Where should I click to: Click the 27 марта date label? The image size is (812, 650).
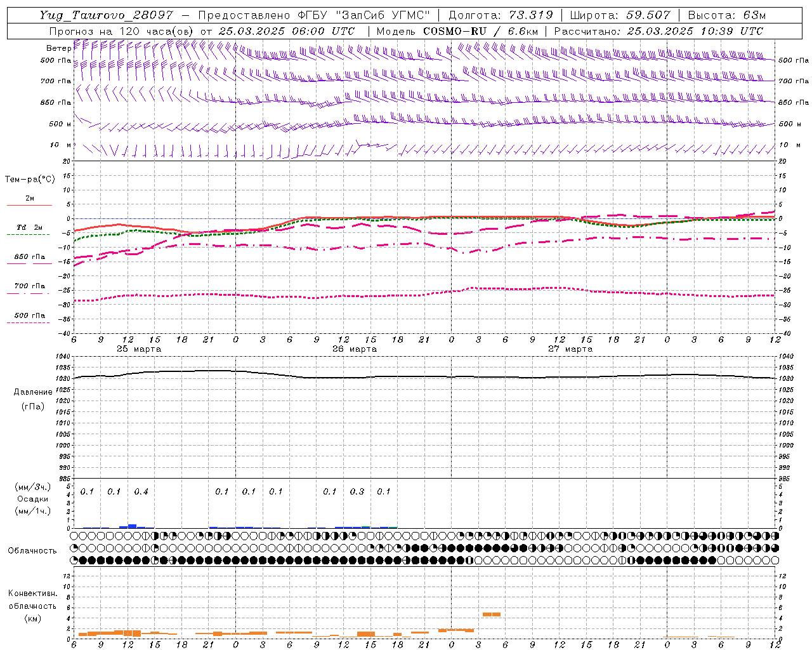(x=570, y=349)
